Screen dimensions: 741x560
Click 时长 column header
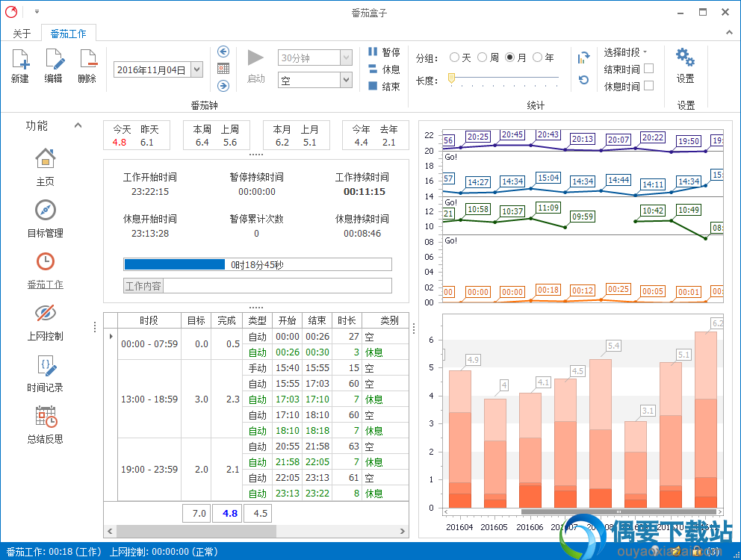tap(347, 320)
